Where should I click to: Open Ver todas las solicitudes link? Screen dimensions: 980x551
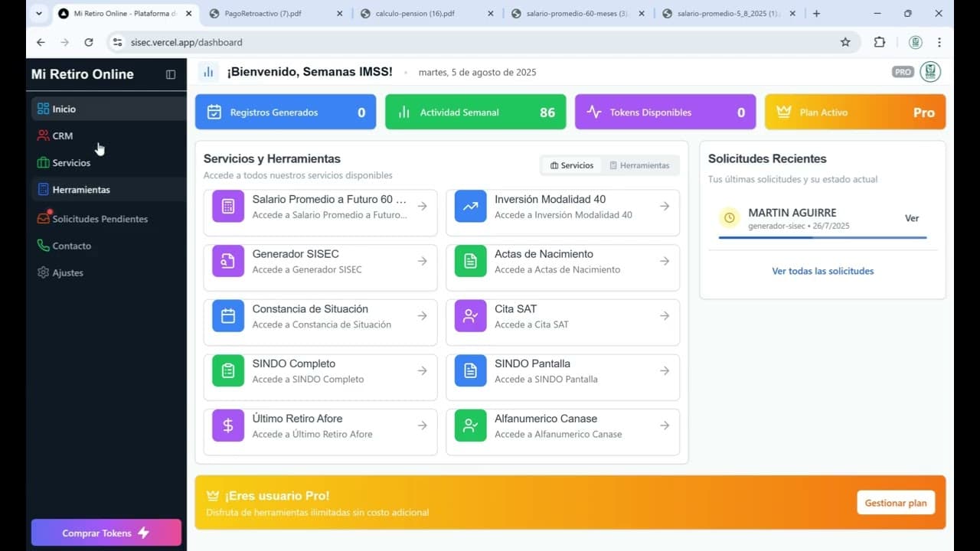[x=822, y=270]
